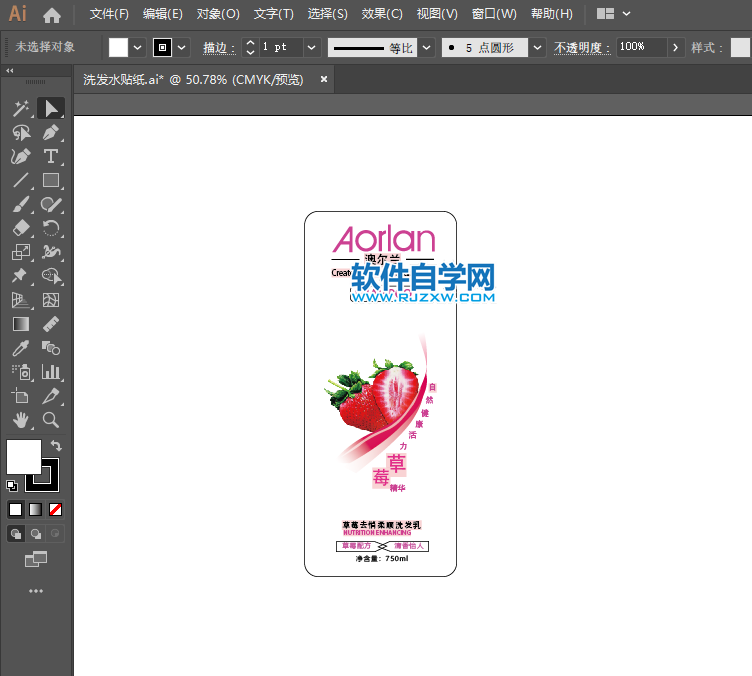Select the Magic Wand tool

pyautogui.click(x=21, y=108)
